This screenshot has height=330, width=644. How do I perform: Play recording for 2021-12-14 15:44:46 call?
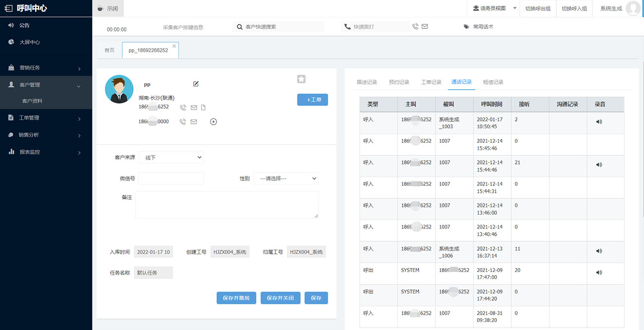click(599, 165)
